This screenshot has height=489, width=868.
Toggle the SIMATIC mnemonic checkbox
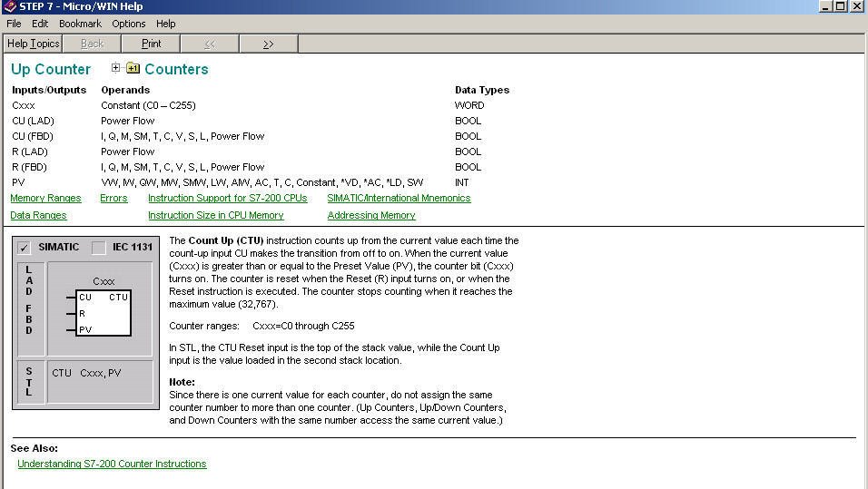click(x=24, y=248)
